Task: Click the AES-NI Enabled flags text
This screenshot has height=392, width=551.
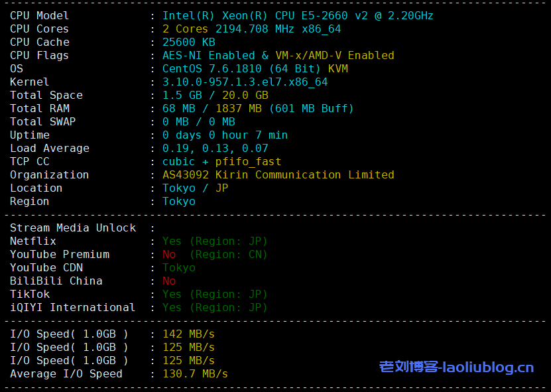Action: [x=278, y=55]
